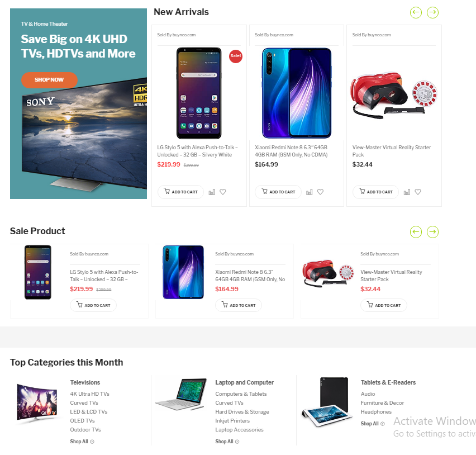Screen dimensions: 476x455
Task: Select Headphones under Tablets & E-Readers
Action: pos(376,412)
